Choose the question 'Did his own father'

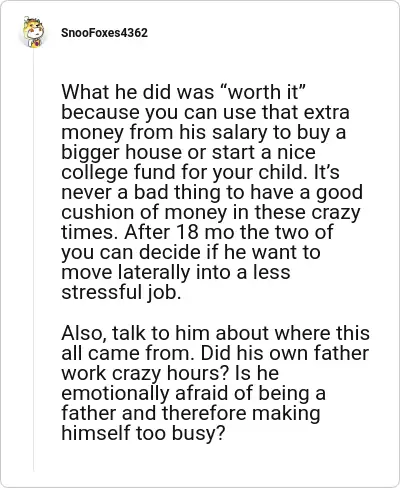point(285,353)
